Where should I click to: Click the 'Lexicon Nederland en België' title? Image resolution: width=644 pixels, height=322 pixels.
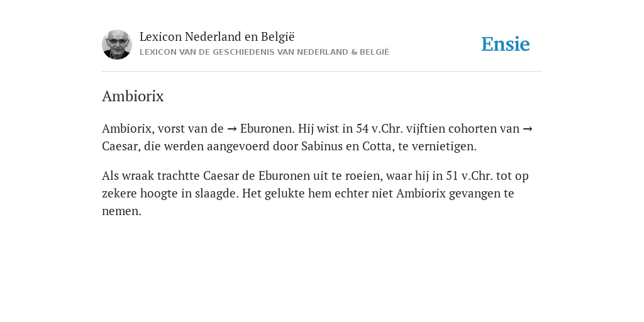tap(217, 36)
